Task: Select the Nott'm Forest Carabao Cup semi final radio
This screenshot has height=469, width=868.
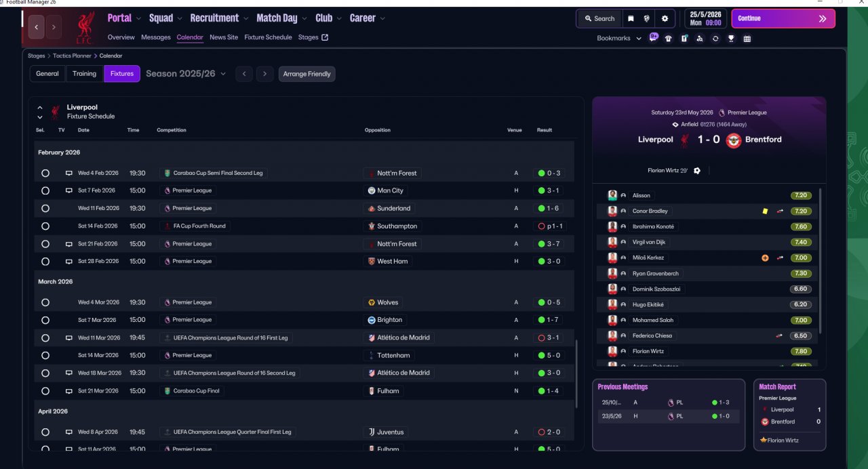Action: click(x=45, y=173)
